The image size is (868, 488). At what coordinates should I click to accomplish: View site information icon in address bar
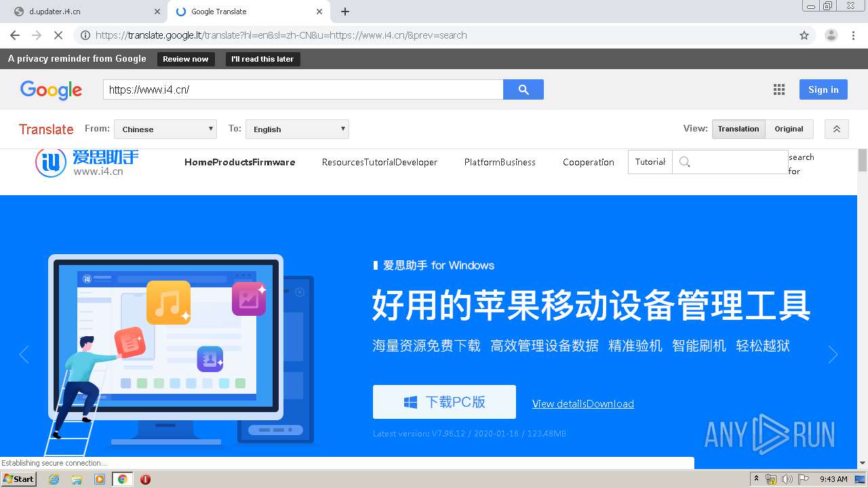tap(85, 35)
